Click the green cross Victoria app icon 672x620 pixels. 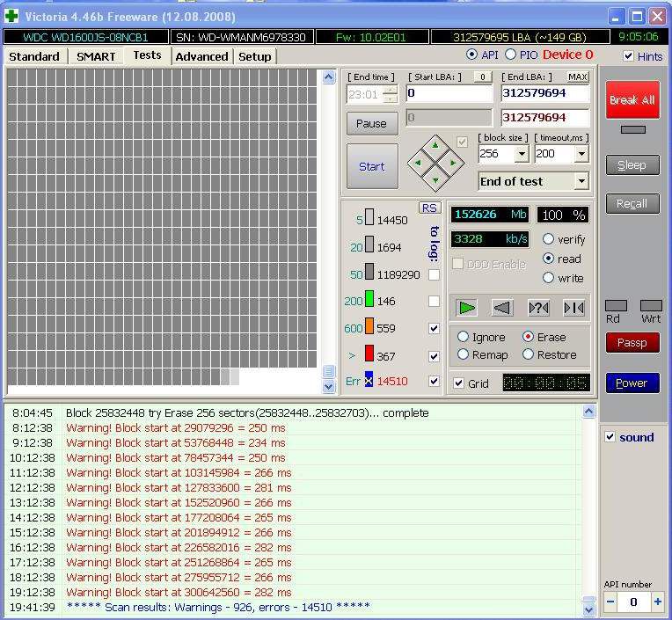coord(11,17)
